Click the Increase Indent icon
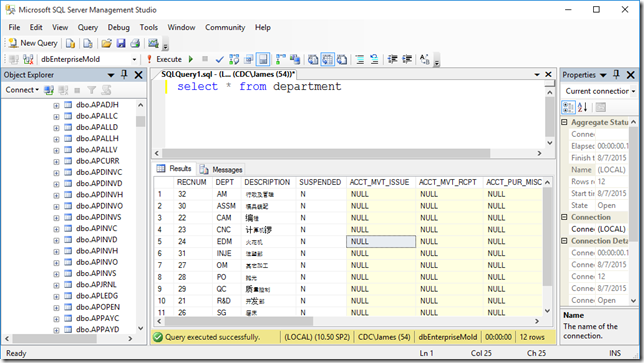644x363 pixels. (407, 60)
